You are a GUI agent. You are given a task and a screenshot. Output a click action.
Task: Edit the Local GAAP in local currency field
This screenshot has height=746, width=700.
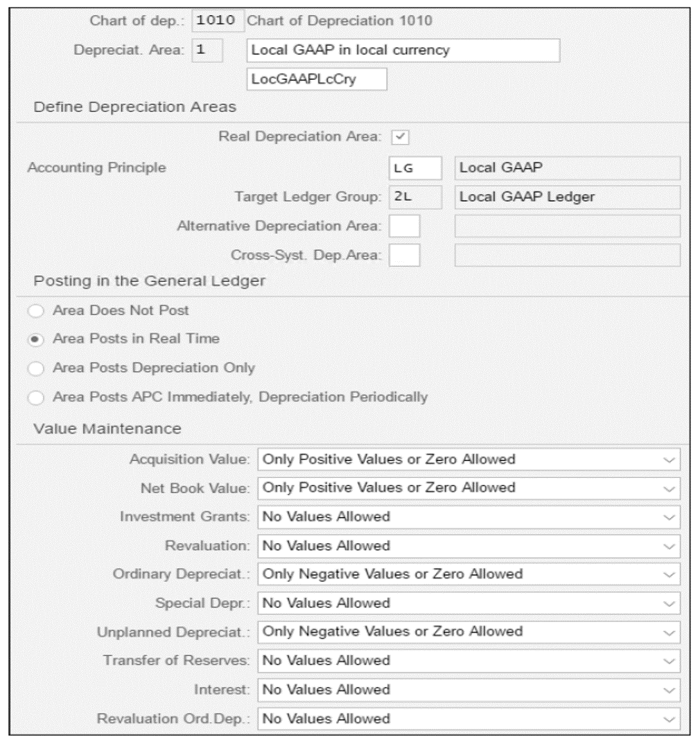pyautogui.click(x=403, y=51)
